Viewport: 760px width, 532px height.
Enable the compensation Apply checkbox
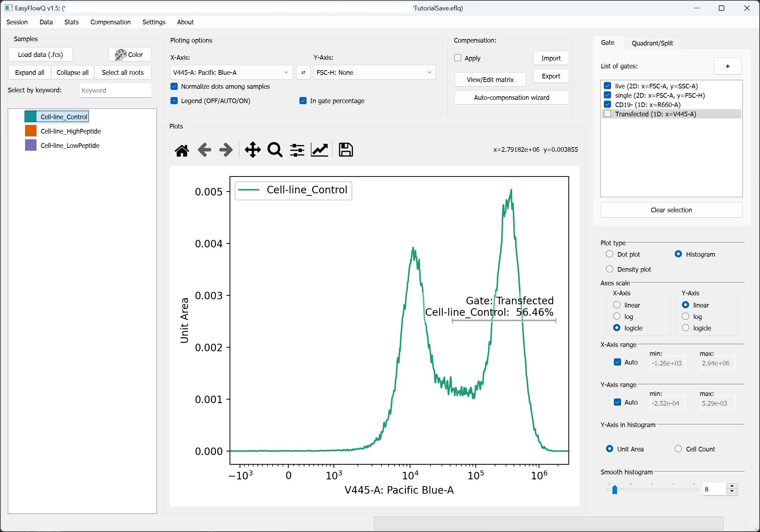coord(458,58)
